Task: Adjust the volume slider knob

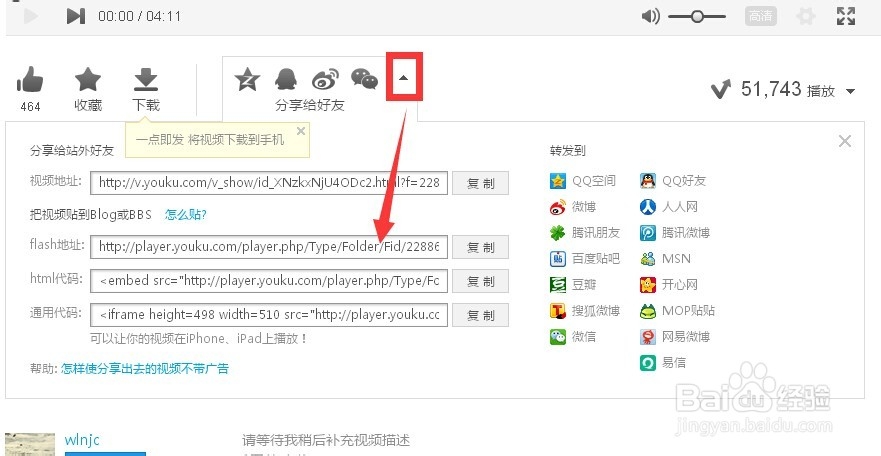Action: click(x=697, y=16)
